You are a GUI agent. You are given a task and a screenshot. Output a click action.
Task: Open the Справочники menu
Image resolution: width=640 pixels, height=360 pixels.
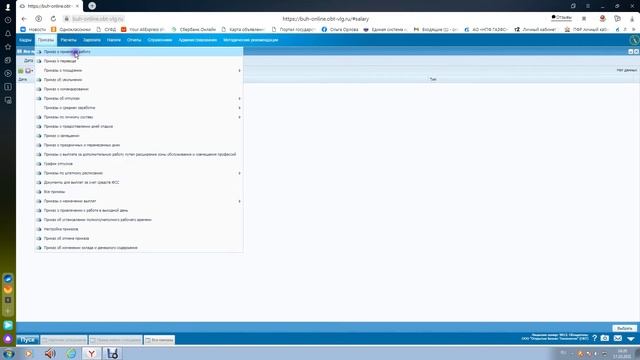(160, 40)
